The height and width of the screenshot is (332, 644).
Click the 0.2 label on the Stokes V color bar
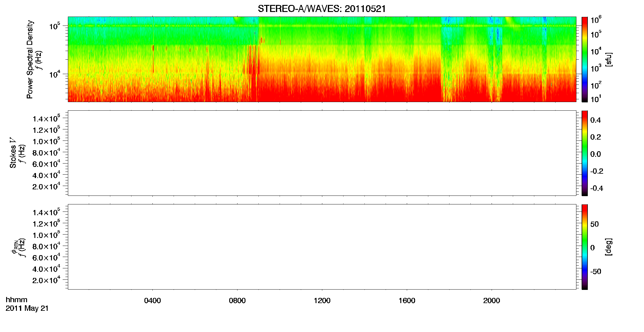tap(595, 137)
